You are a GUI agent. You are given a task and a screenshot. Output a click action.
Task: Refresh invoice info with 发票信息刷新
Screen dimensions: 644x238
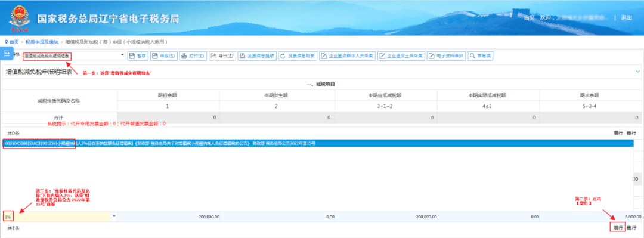(298, 56)
